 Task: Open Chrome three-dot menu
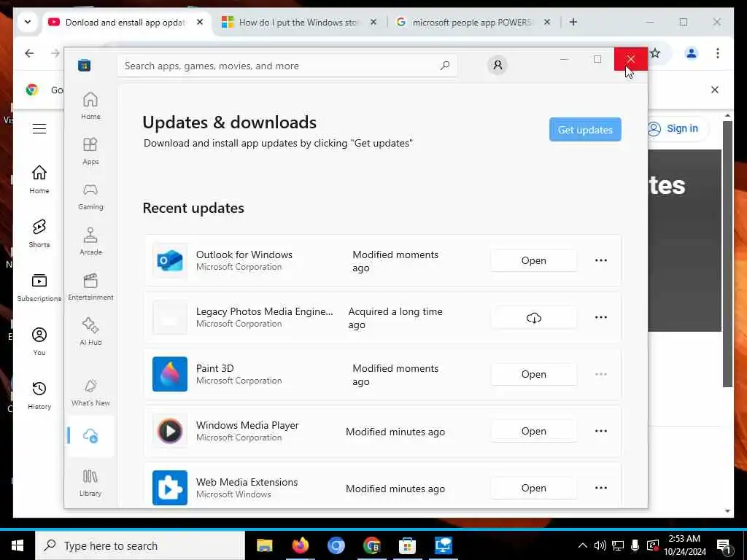tap(718, 53)
